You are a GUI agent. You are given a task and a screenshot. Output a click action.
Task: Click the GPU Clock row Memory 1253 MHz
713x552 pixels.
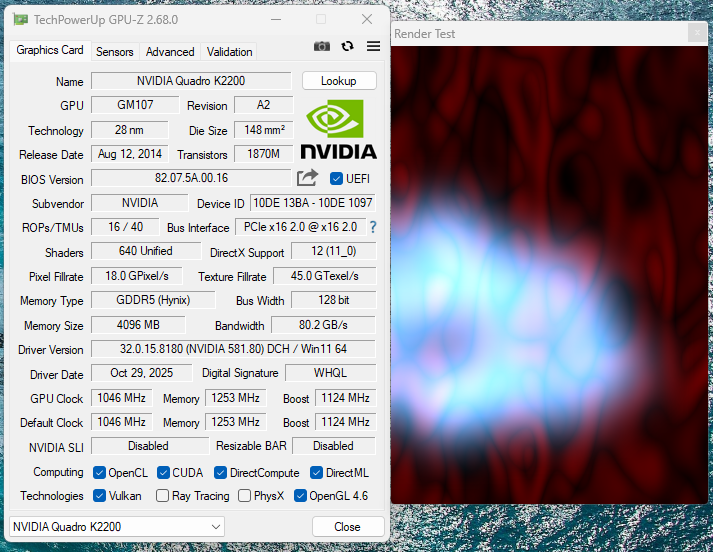(x=235, y=398)
